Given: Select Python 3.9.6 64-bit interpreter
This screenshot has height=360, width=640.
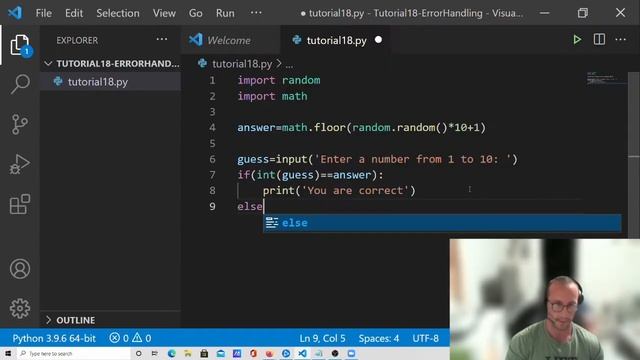Looking at the screenshot, I should click(54, 338).
